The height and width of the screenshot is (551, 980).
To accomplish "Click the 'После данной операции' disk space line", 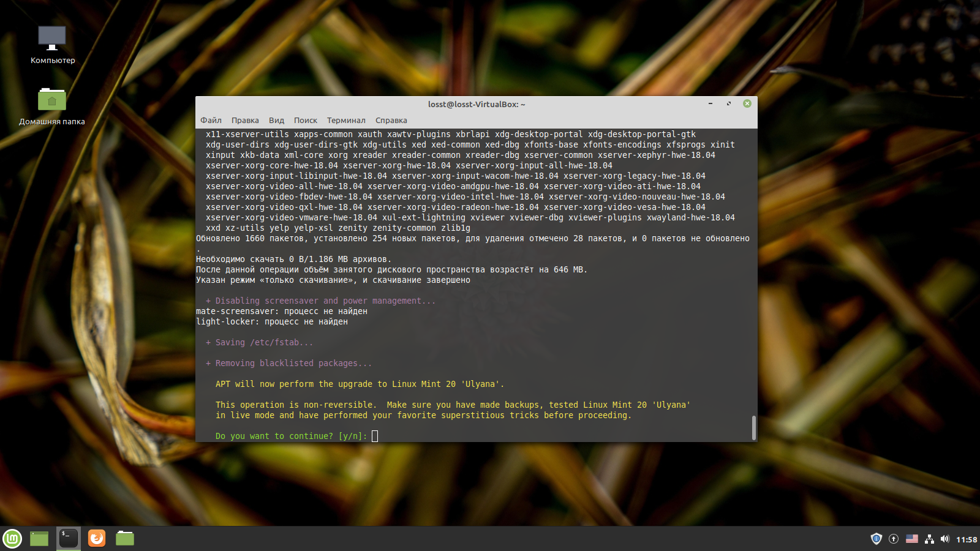I will (392, 269).
